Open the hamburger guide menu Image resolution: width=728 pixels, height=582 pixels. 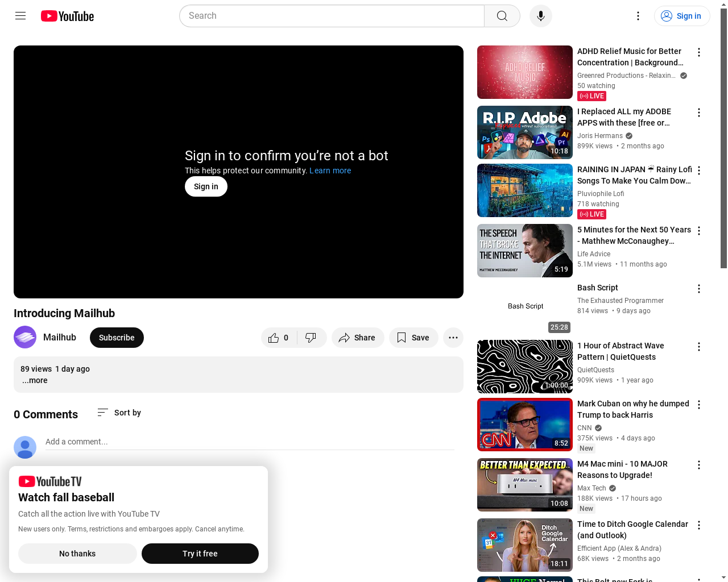[20, 16]
